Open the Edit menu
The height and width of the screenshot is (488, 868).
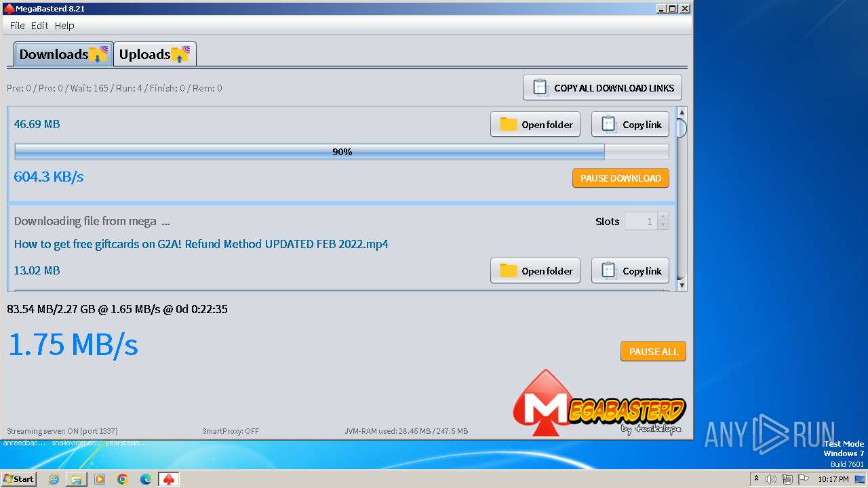point(39,26)
